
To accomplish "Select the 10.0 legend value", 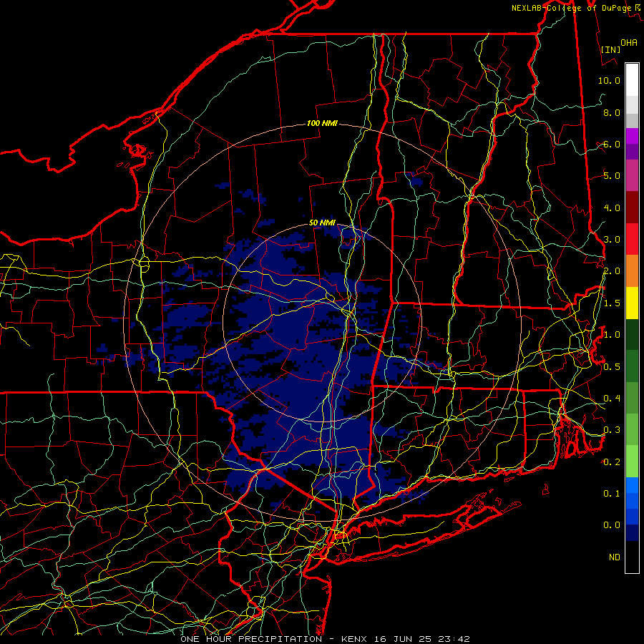I will point(609,80).
